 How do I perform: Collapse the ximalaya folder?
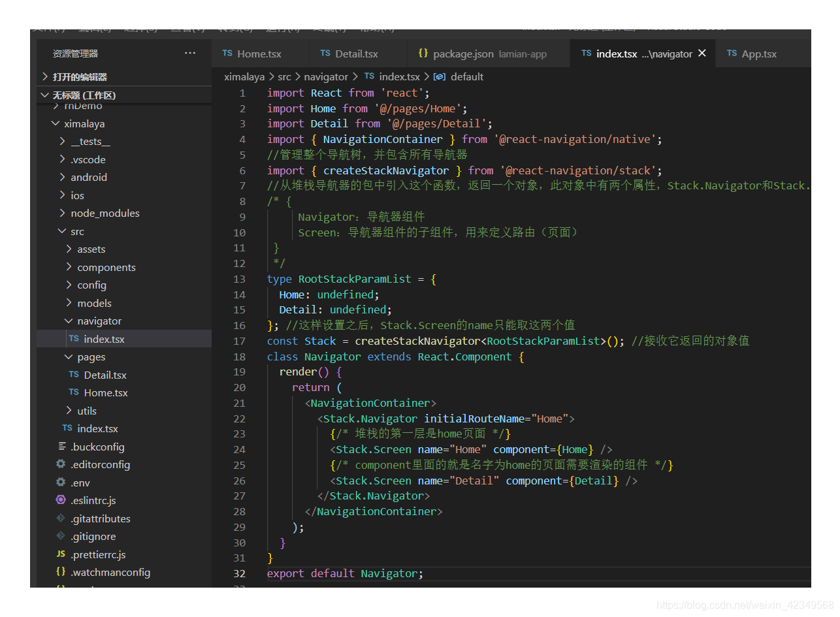124,123
